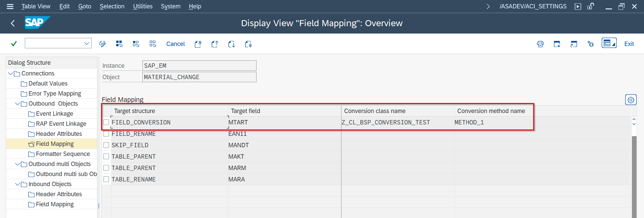The image size is (644, 218).
Task: Click the lock icon in title bar
Action: [x=591, y=6]
